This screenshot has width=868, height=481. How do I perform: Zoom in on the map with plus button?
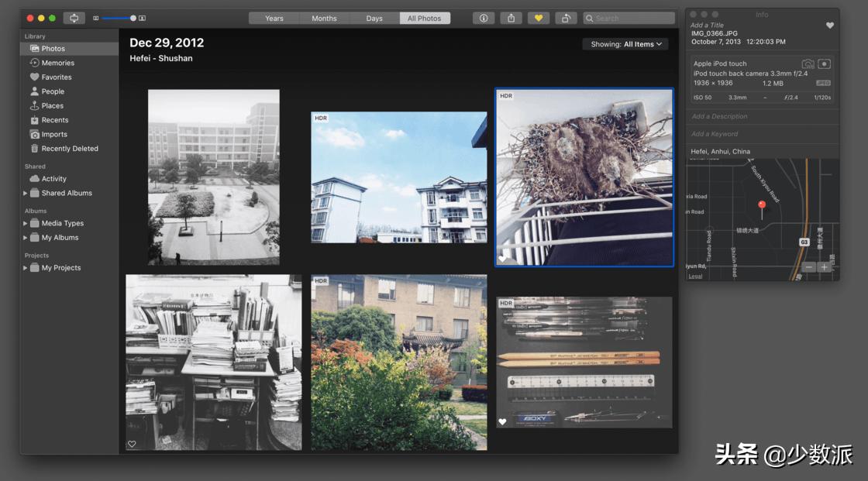[824, 267]
